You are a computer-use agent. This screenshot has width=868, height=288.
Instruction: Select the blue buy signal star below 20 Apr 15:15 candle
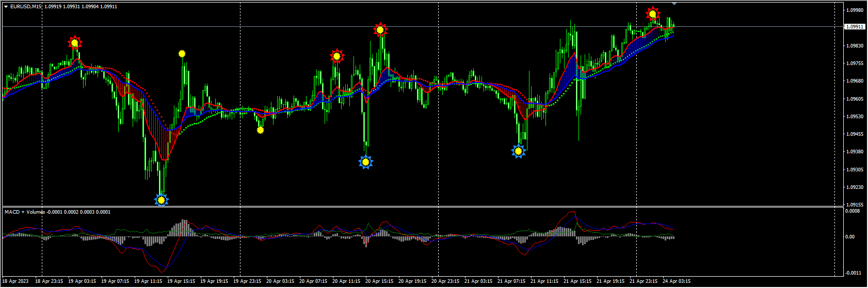pos(366,163)
